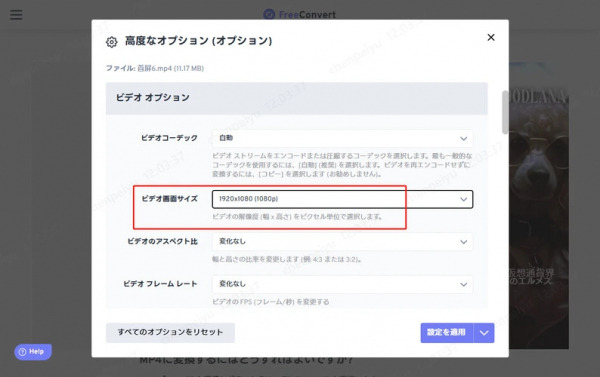This screenshot has width=600, height=377.
Task: Click the 自動 codec value field
Action: 226,138
